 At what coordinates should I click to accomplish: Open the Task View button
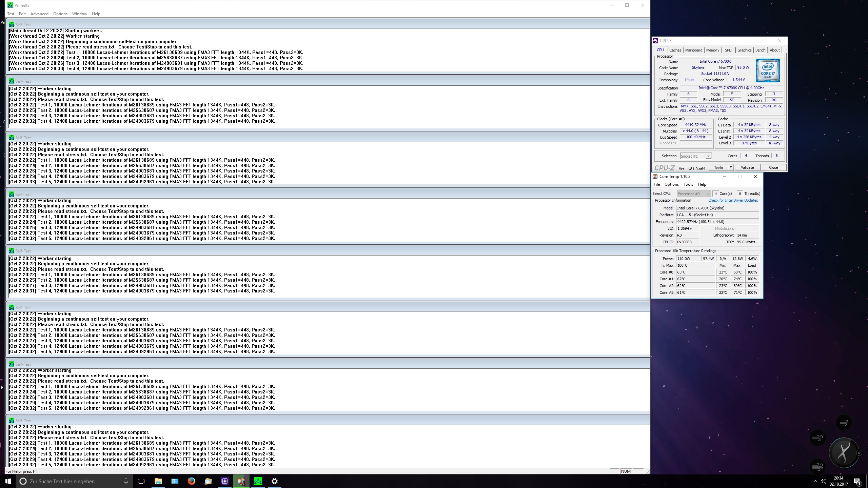[141, 481]
